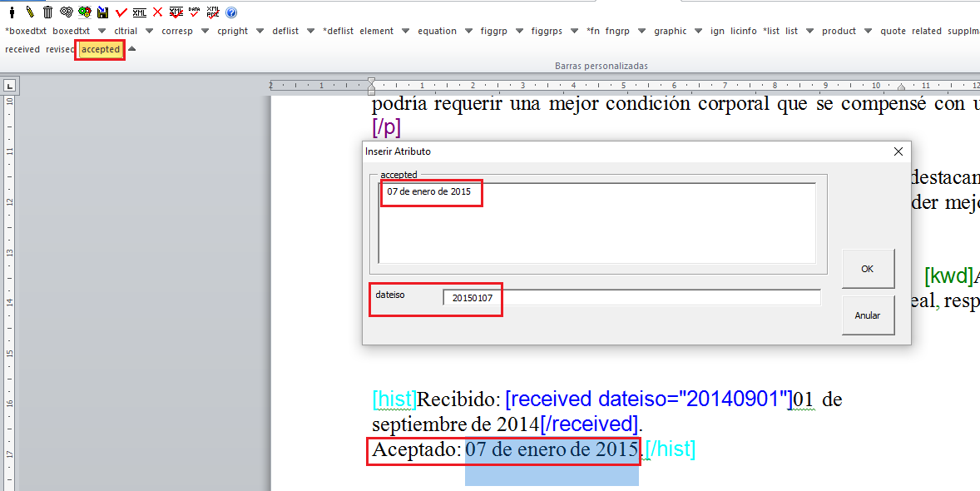Select the accepted tag button

coord(100,49)
